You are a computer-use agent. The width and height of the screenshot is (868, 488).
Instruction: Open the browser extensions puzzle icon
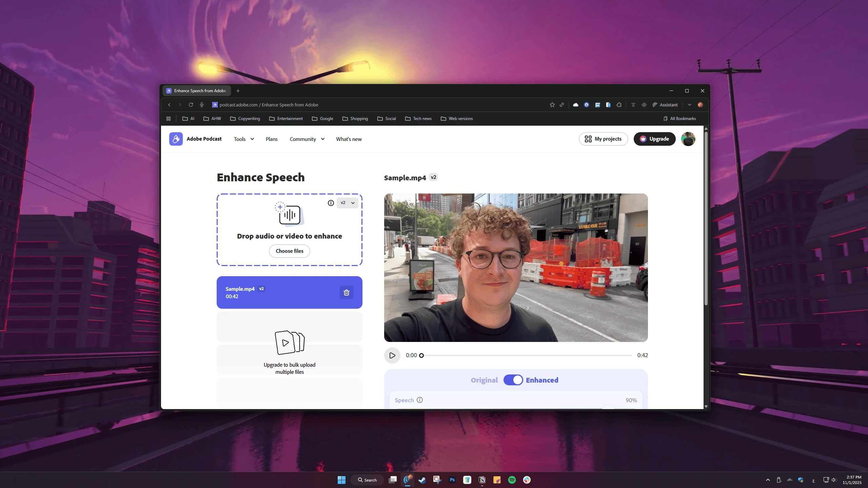pyautogui.click(x=619, y=105)
